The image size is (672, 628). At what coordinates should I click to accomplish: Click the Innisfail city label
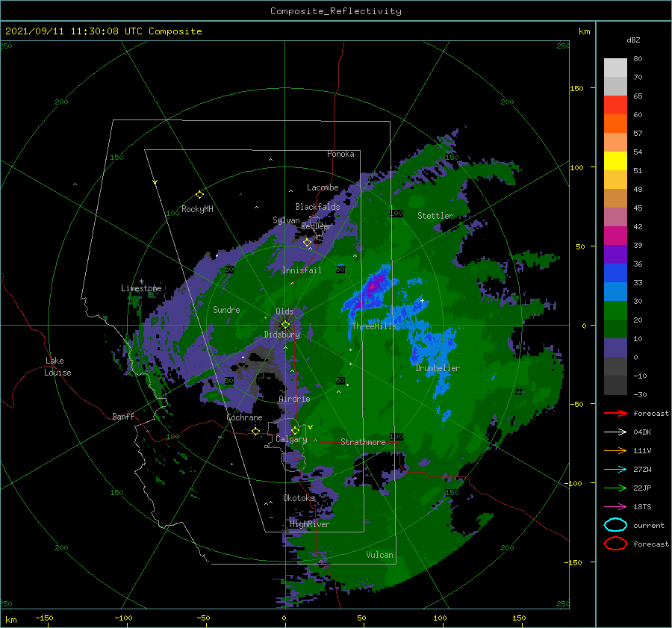pos(302,270)
